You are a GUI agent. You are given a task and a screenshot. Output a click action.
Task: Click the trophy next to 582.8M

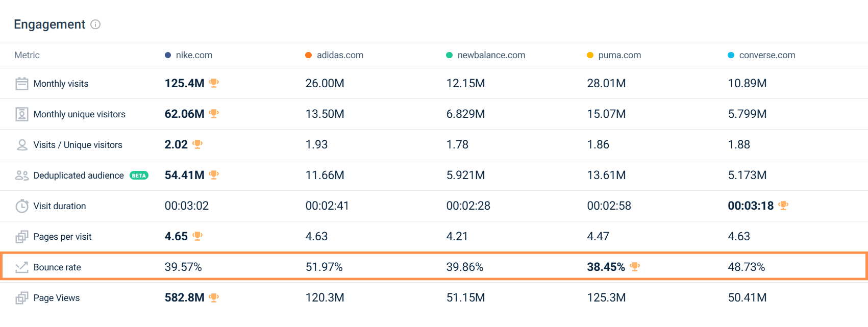click(214, 297)
